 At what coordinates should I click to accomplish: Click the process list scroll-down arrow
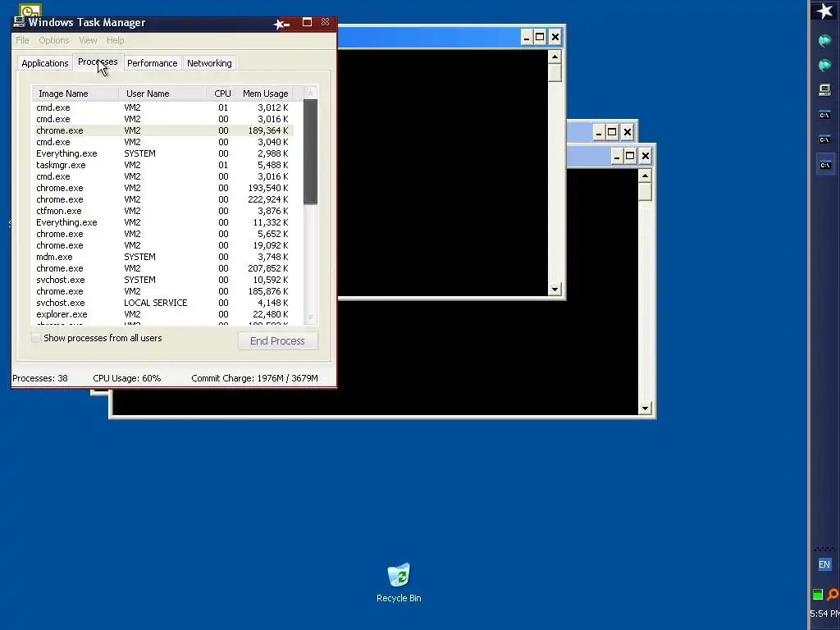coord(310,317)
